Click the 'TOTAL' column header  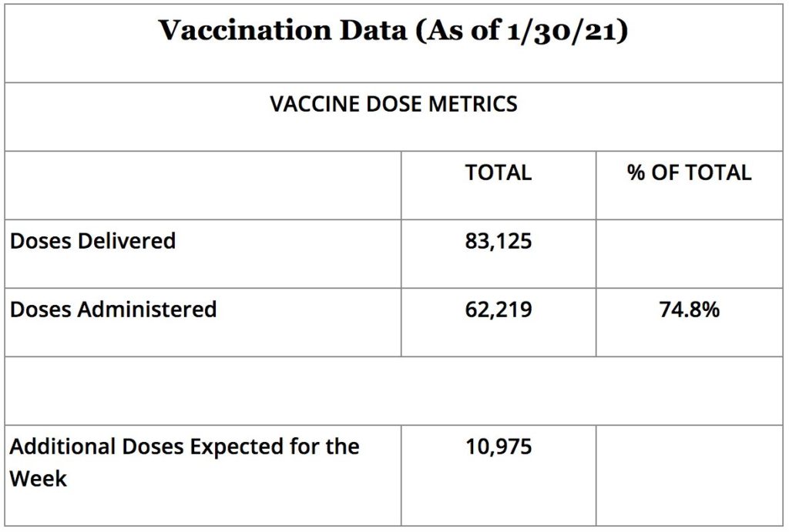point(498,172)
